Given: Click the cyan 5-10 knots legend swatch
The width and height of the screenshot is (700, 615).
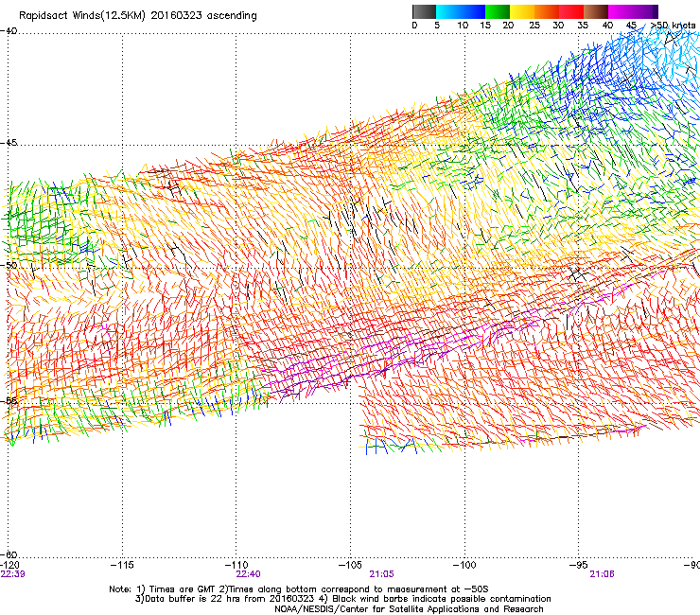Looking at the screenshot, I should tap(448, 11).
